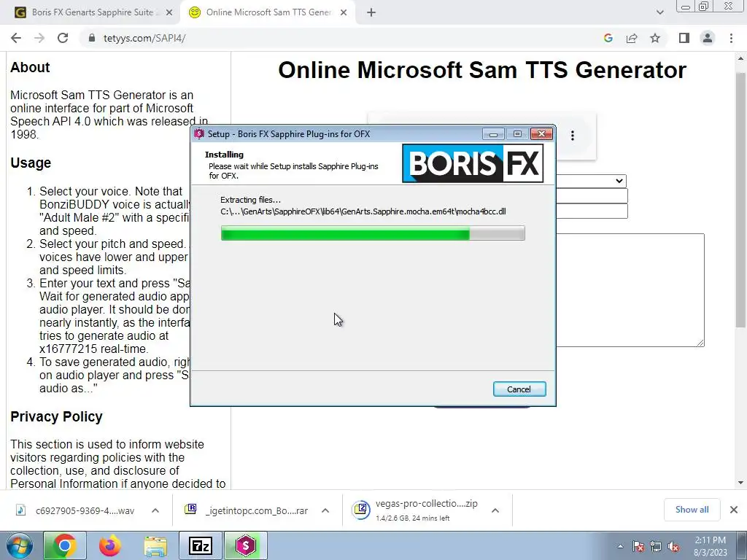This screenshot has height=560, width=747.
Task: Click the "Installing" heading in the setup dialog
Action: (x=224, y=155)
